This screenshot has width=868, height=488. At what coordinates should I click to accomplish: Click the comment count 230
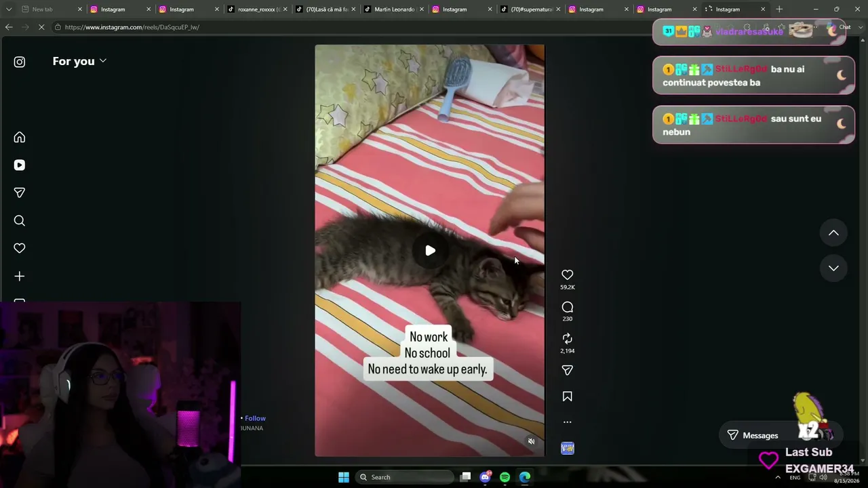coord(568,319)
